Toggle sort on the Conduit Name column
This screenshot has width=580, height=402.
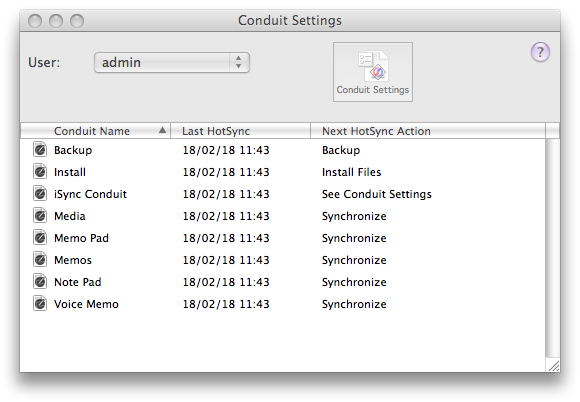click(95, 131)
